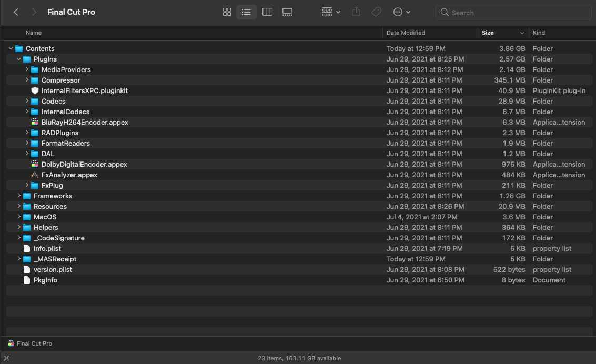Sort by the Kind column header
This screenshot has height=364, width=596.
pyautogui.click(x=539, y=33)
